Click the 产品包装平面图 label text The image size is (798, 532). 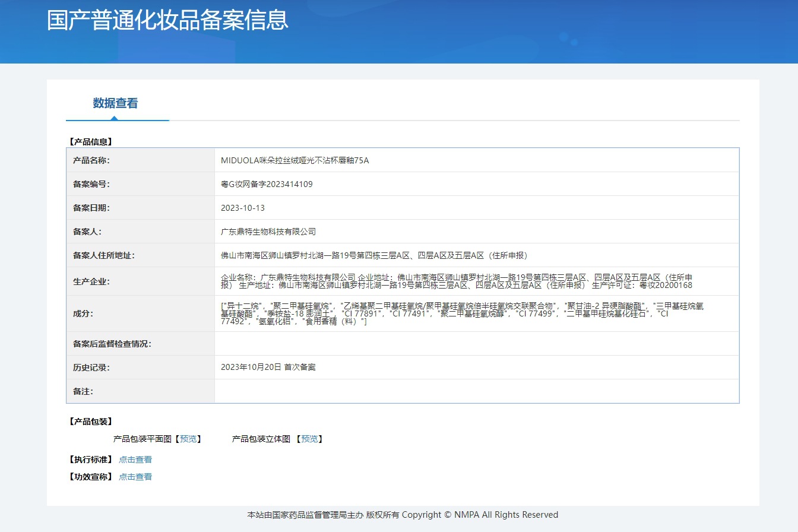coord(142,439)
